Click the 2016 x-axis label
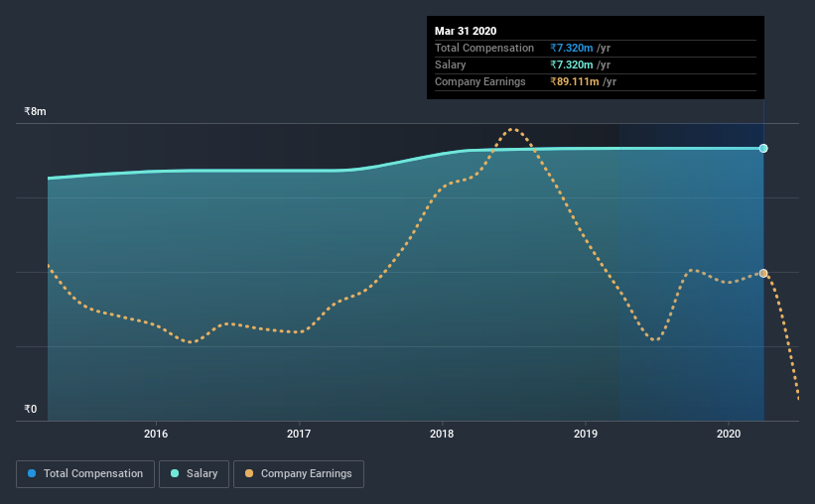Screen dimensions: 815x504 (x=156, y=434)
